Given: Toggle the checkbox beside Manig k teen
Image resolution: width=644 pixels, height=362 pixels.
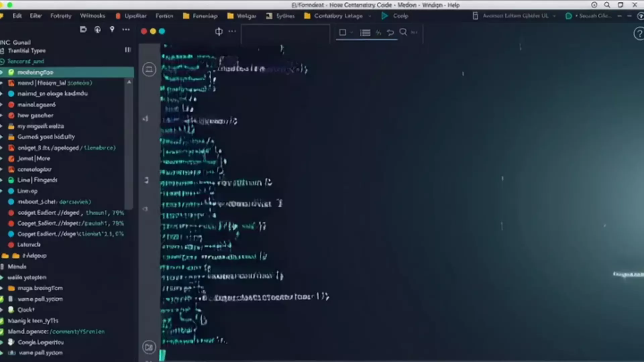Looking at the screenshot, I should 2,321.
